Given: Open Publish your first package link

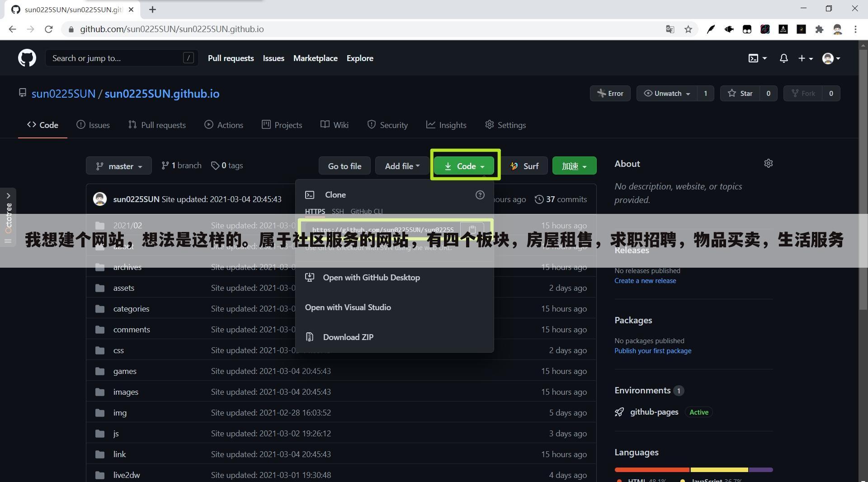Looking at the screenshot, I should (x=653, y=351).
